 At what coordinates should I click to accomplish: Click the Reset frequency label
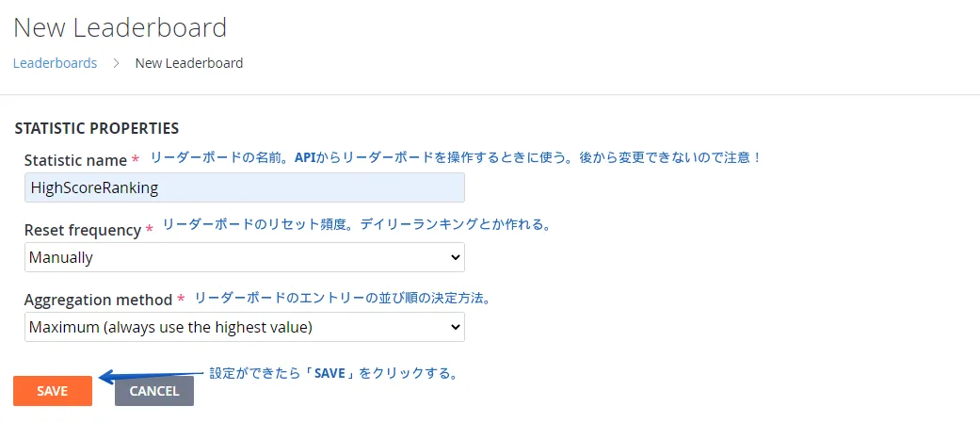coord(83,230)
